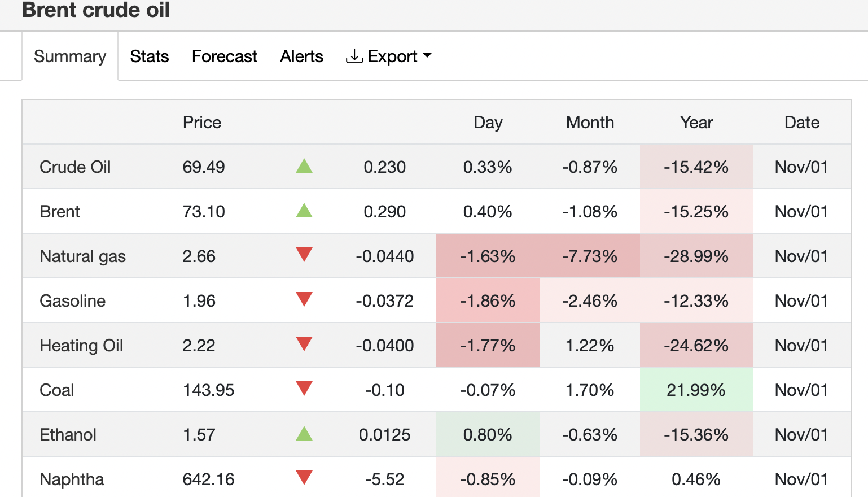Click the green up arrow for Crude Oil
Image resolution: width=868 pixels, height=497 pixels.
(x=304, y=166)
